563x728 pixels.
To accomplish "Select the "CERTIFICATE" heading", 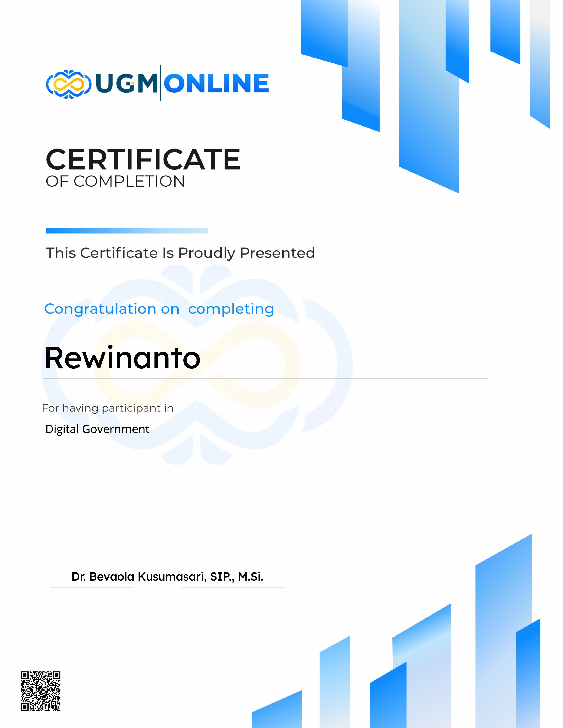I will point(143,159).
